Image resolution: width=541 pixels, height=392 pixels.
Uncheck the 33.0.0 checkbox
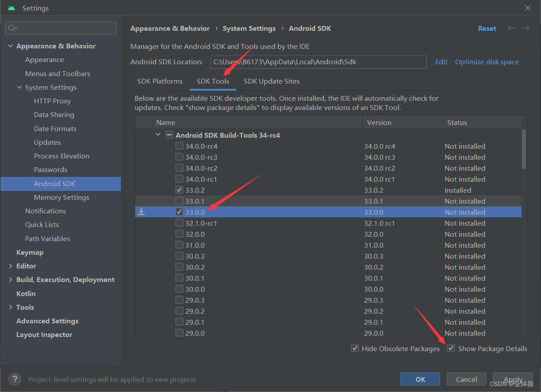click(179, 212)
